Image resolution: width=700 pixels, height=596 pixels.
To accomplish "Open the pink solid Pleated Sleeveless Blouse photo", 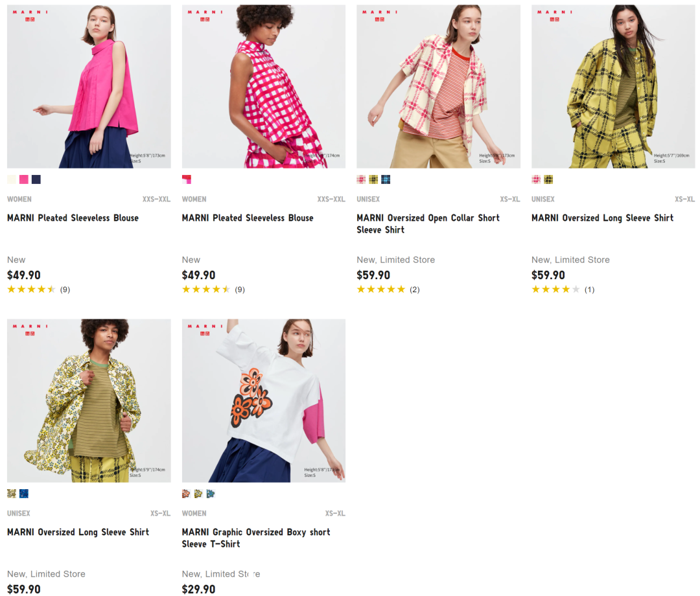I will point(89,87).
